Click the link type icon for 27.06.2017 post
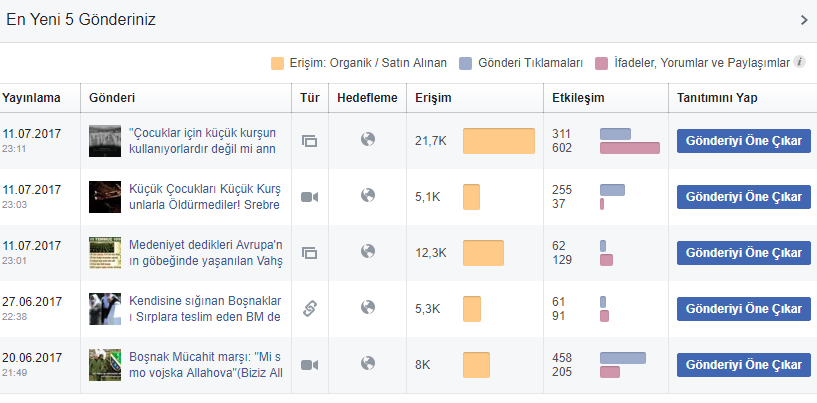This screenshot has height=403, width=817. pyautogui.click(x=310, y=309)
